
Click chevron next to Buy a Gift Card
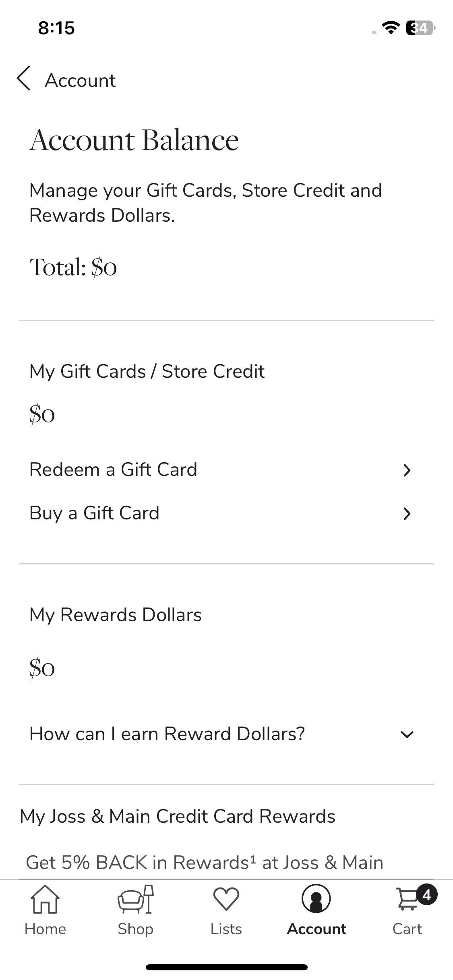407,513
